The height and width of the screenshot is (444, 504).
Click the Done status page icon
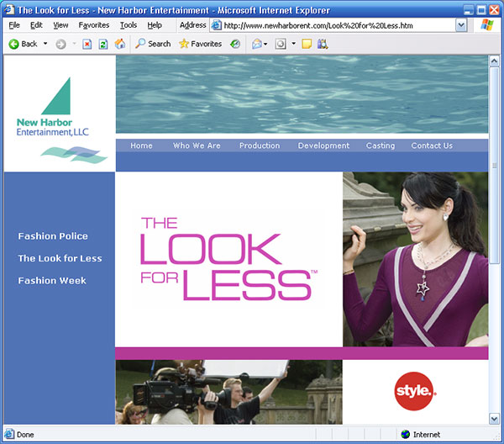[9, 435]
